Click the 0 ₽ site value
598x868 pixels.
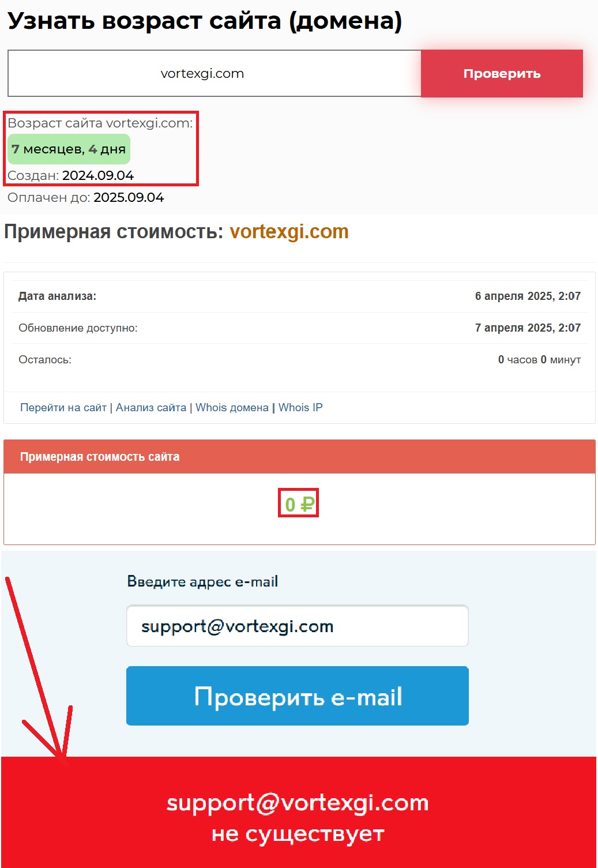pos(299,505)
